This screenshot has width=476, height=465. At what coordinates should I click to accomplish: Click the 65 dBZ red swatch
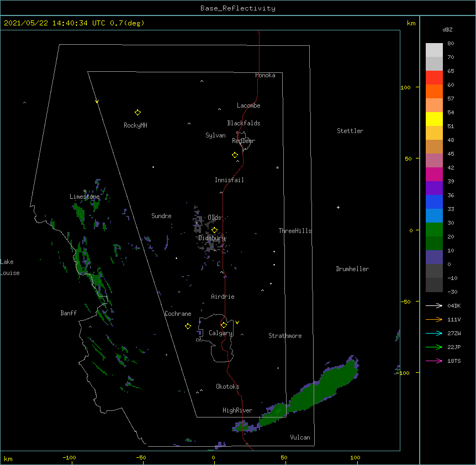click(x=434, y=78)
